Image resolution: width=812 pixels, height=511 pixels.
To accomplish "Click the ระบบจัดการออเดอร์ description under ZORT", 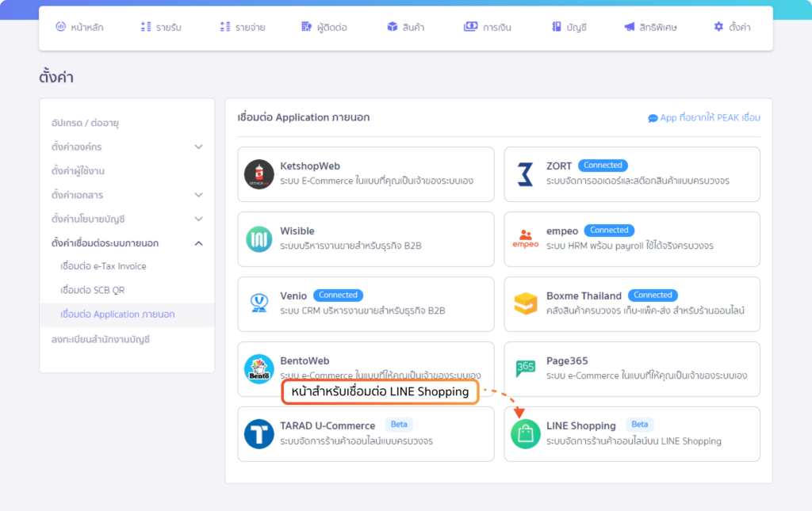I will 638,181.
